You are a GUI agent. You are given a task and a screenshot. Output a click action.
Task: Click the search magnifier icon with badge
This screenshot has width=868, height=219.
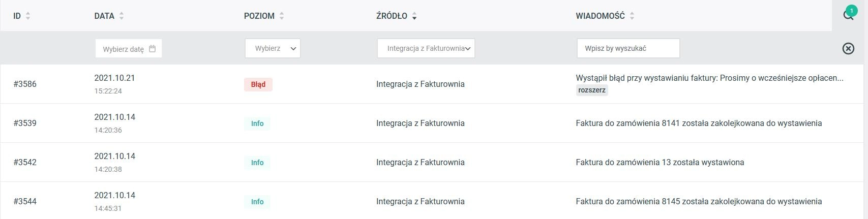click(x=848, y=15)
